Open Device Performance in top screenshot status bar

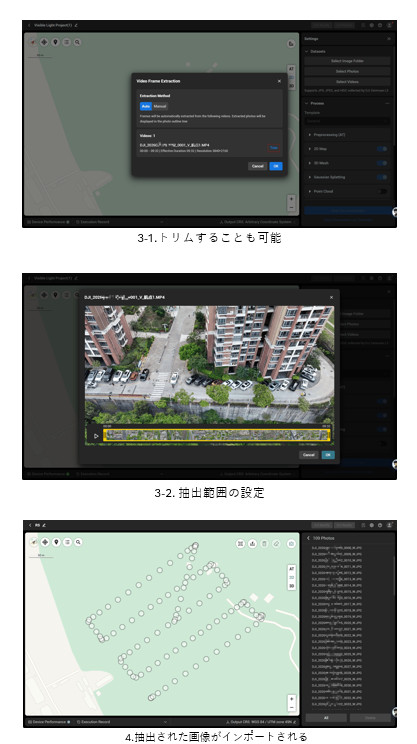coord(48,222)
